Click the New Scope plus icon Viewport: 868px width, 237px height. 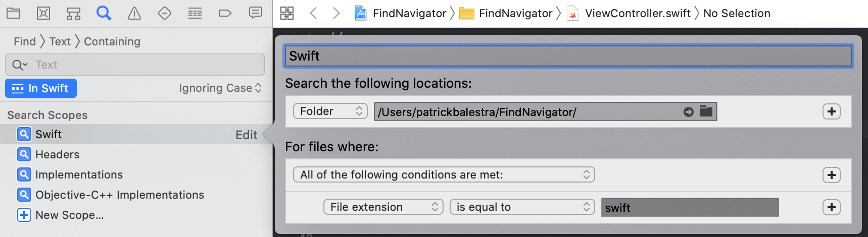[x=24, y=215]
